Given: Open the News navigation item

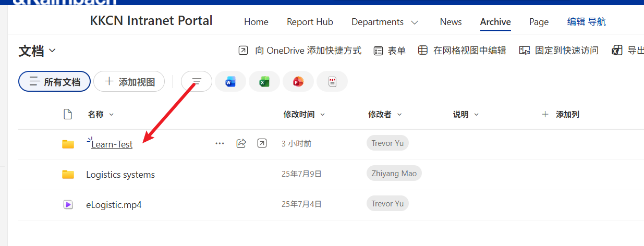Looking at the screenshot, I should pos(451,22).
